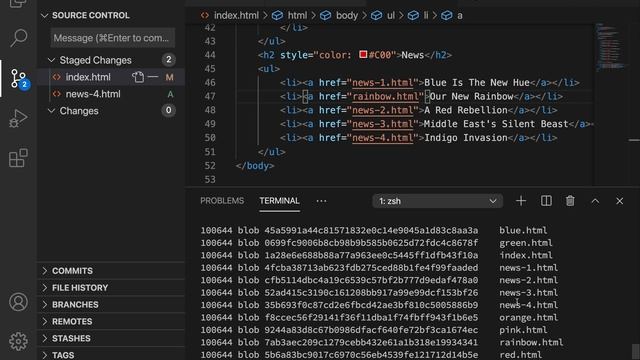
Task: Click the news-4.html href in editor
Action: pos(382,138)
